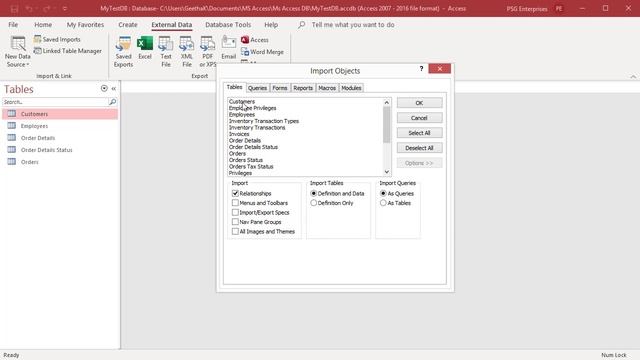
Task: Export via Email
Action: click(229, 48)
